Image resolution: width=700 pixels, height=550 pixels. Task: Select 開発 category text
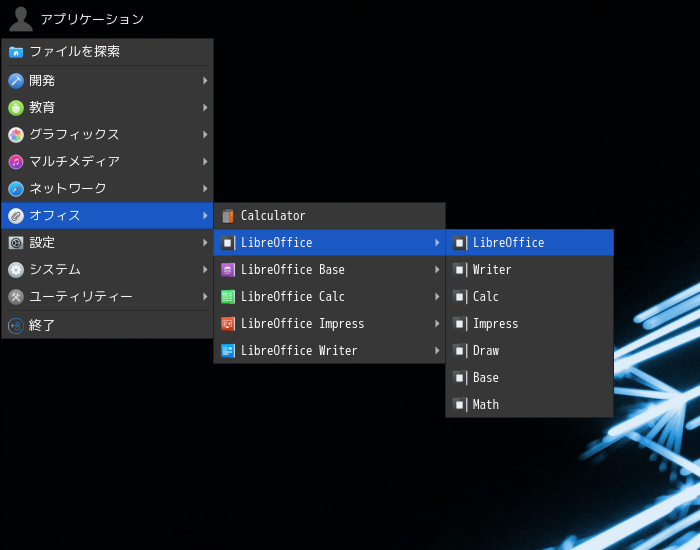[x=42, y=81]
